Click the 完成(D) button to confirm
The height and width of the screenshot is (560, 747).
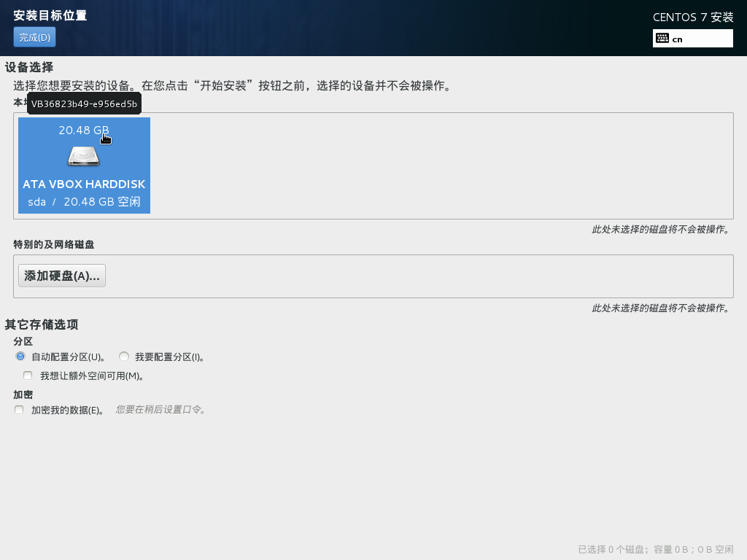pos(34,36)
